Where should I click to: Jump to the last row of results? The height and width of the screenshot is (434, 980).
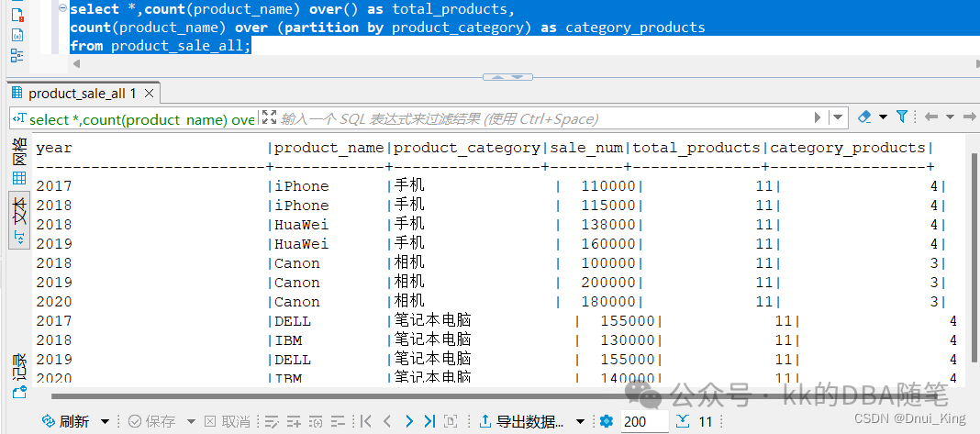[x=429, y=421]
